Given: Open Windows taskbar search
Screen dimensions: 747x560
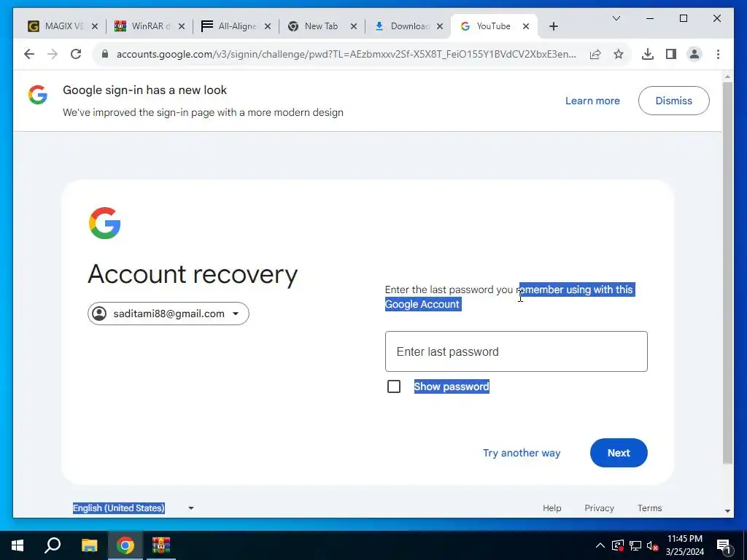Looking at the screenshot, I should point(53,545).
